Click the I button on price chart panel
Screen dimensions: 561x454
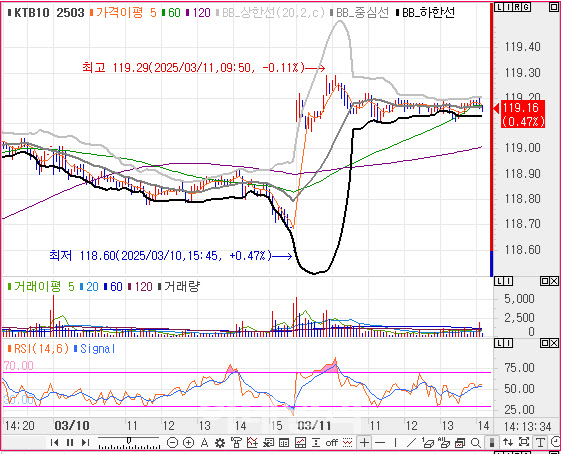coord(507,7)
